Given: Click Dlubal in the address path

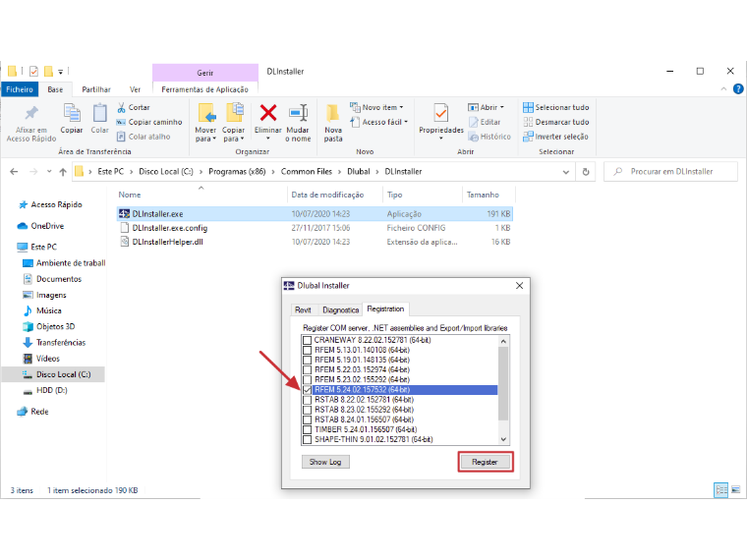Looking at the screenshot, I should [x=358, y=172].
